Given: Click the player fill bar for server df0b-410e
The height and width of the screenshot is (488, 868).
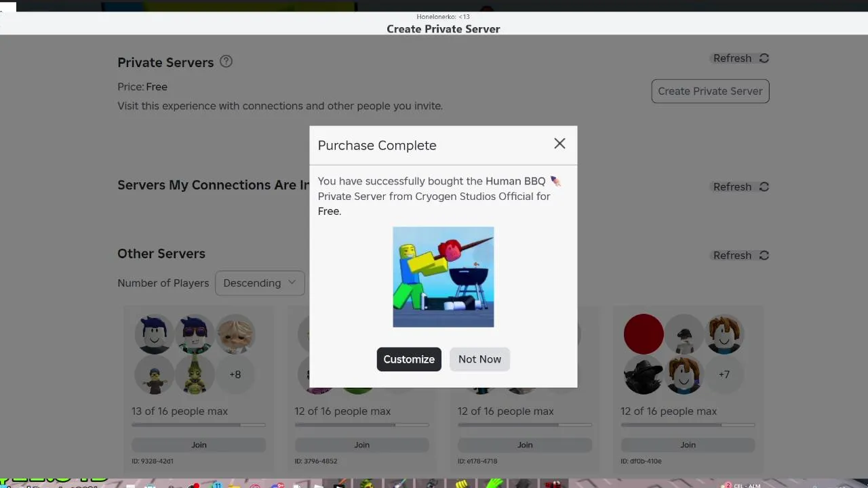Looking at the screenshot, I should [x=688, y=425].
